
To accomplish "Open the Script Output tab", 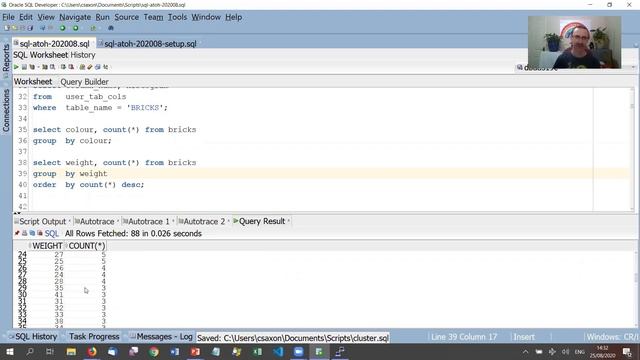I will click(42, 221).
